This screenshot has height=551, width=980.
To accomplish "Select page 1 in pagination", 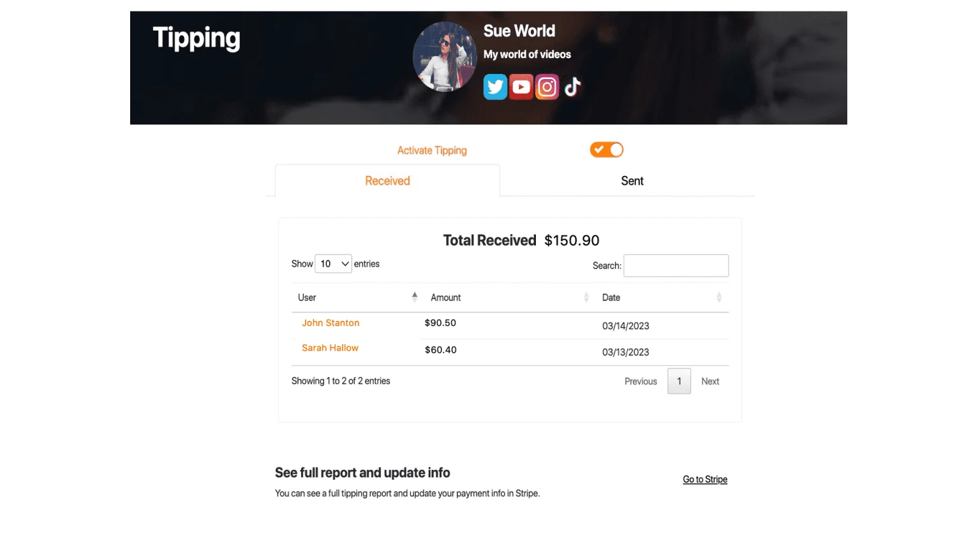I will [x=679, y=381].
